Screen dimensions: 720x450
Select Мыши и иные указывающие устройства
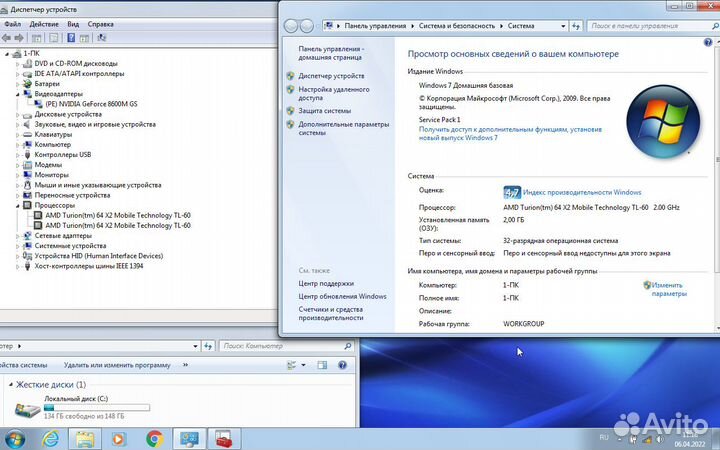[98, 185]
